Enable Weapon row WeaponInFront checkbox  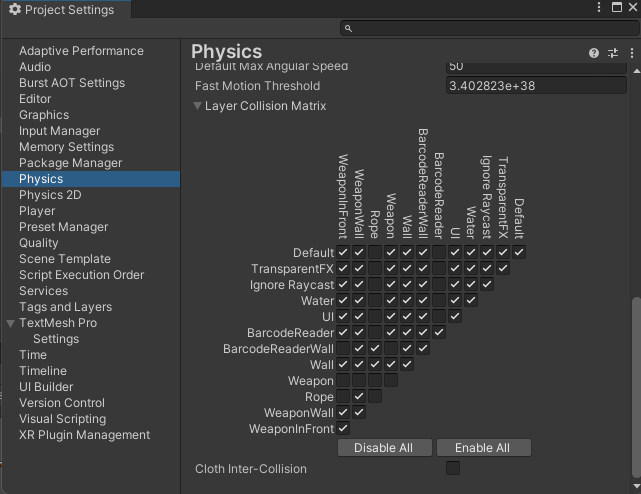click(x=343, y=380)
